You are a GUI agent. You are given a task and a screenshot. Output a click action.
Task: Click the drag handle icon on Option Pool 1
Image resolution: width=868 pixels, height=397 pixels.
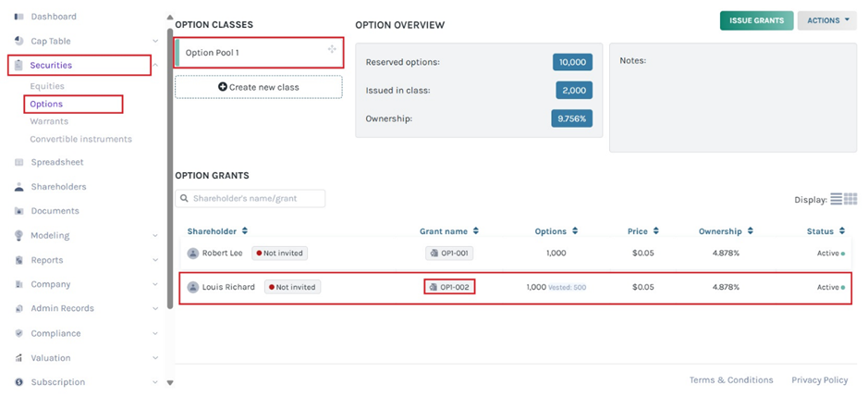[x=332, y=50]
